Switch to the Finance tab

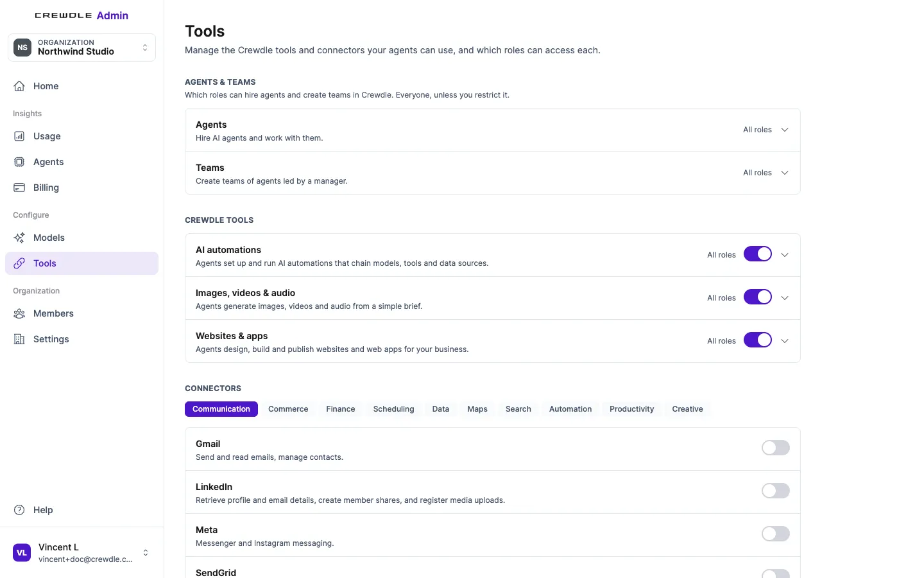tap(341, 409)
